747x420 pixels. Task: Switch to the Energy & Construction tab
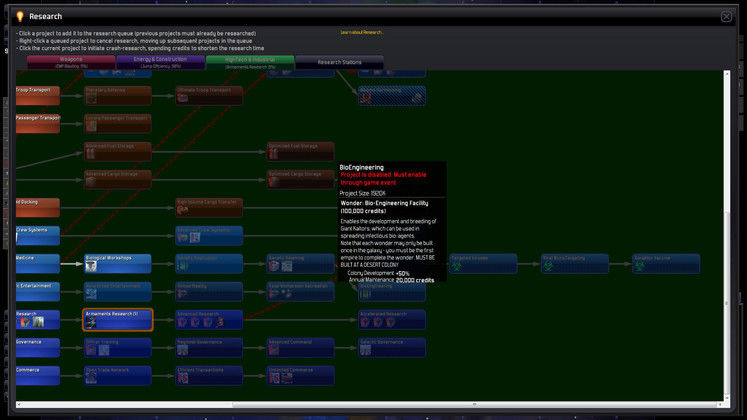[161, 62]
